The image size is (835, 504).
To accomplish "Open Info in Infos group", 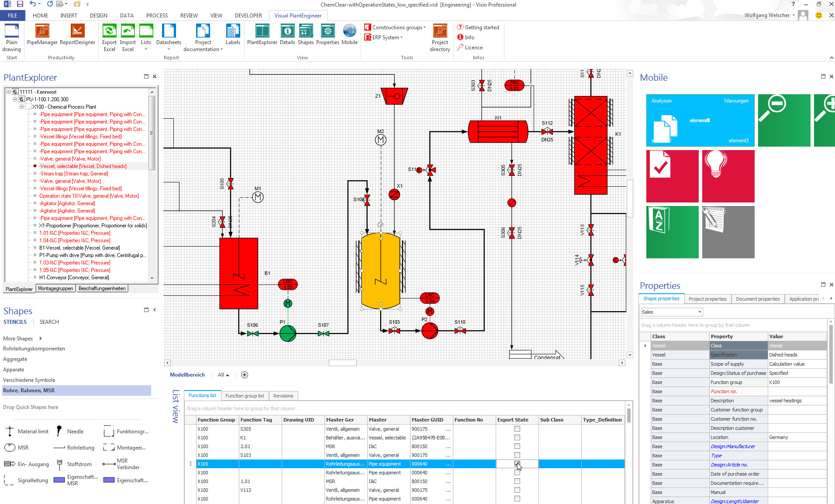I will 466,37.
